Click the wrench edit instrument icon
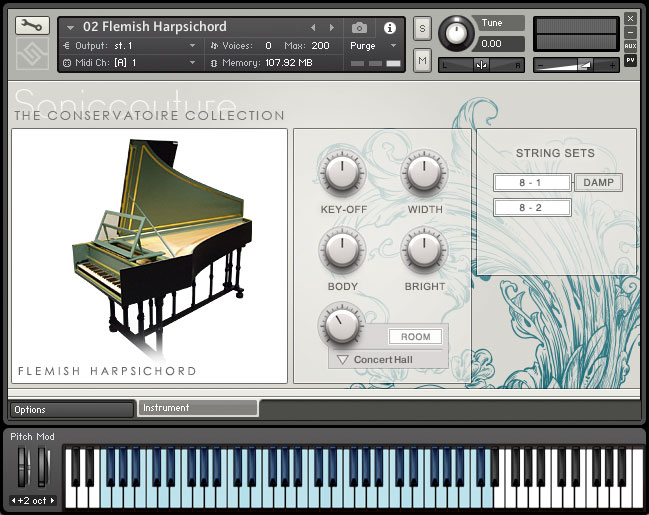The height and width of the screenshot is (515, 649). (32, 26)
